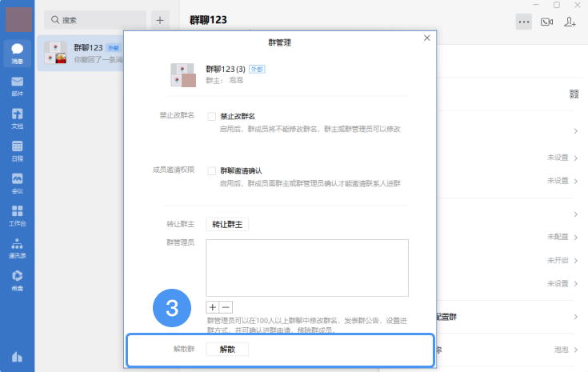Start a video call from header icon
The image size is (588, 372).
click(x=547, y=22)
